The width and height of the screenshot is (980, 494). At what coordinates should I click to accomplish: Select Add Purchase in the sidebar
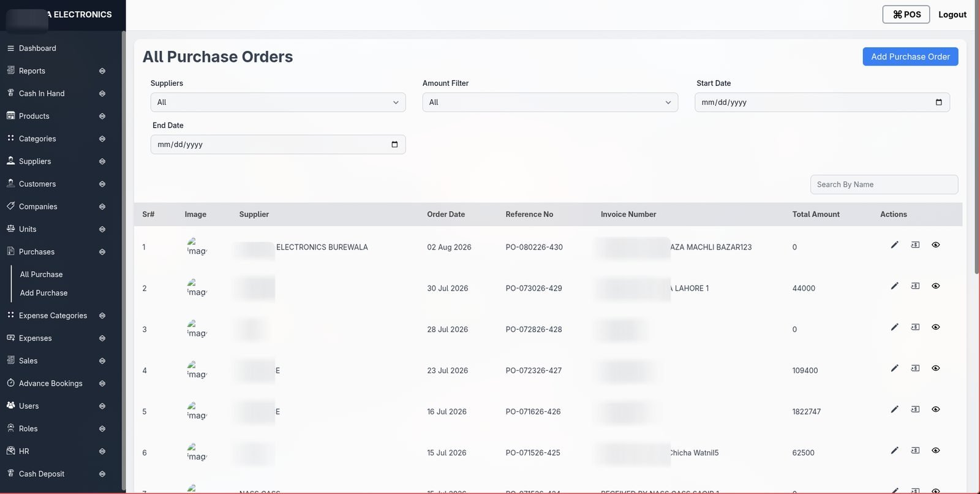43,293
